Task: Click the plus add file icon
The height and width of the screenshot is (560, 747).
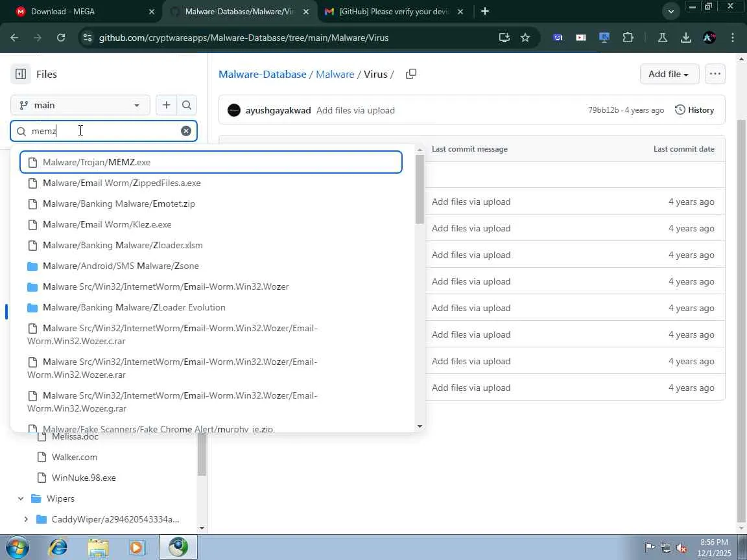Action: click(166, 105)
